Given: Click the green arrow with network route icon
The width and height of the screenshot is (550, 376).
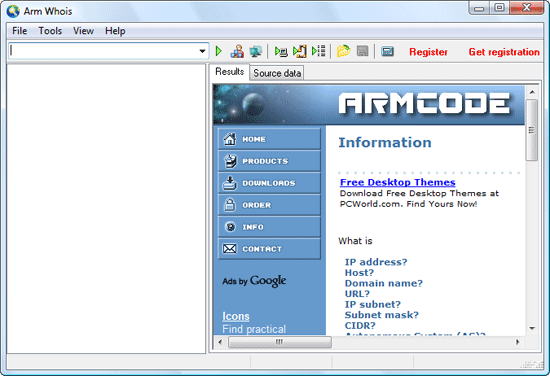Looking at the screenshot, I should (x=300, y=51).
